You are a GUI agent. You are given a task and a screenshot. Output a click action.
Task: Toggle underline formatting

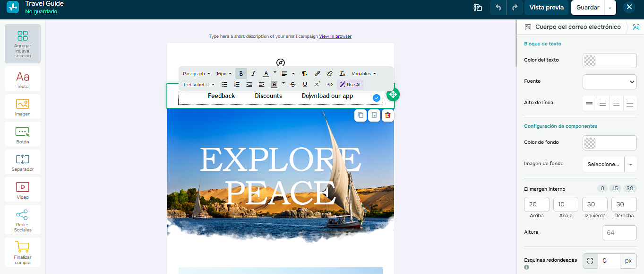(x=305, y=84)
